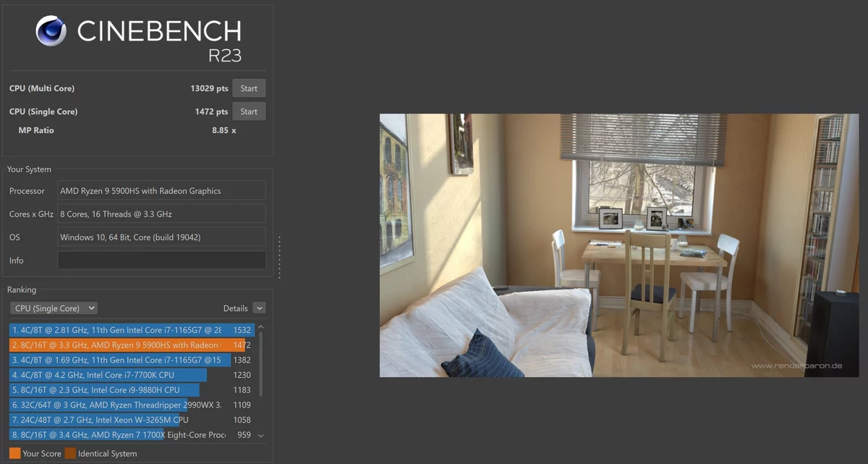Image resolution: width=868 pixels, height=464 pixels.
Task: Select ranking row Intel Core i7-7700K CPU
Action: click(x=132, y=375)
